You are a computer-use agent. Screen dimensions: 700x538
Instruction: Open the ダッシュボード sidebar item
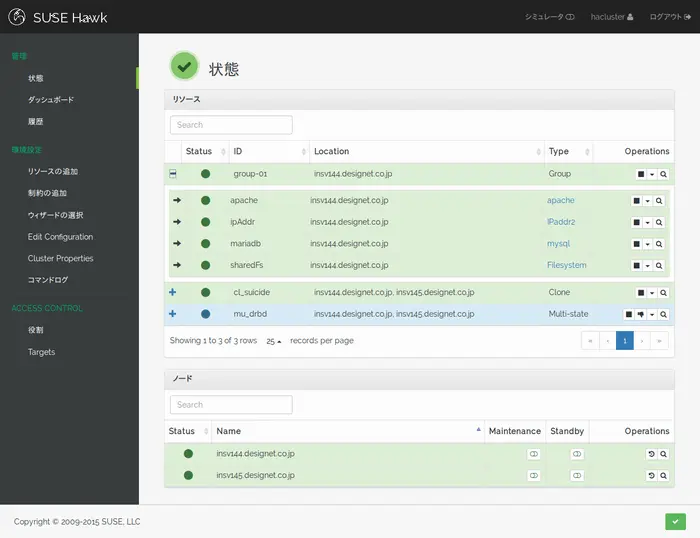(x=51, y=100)
